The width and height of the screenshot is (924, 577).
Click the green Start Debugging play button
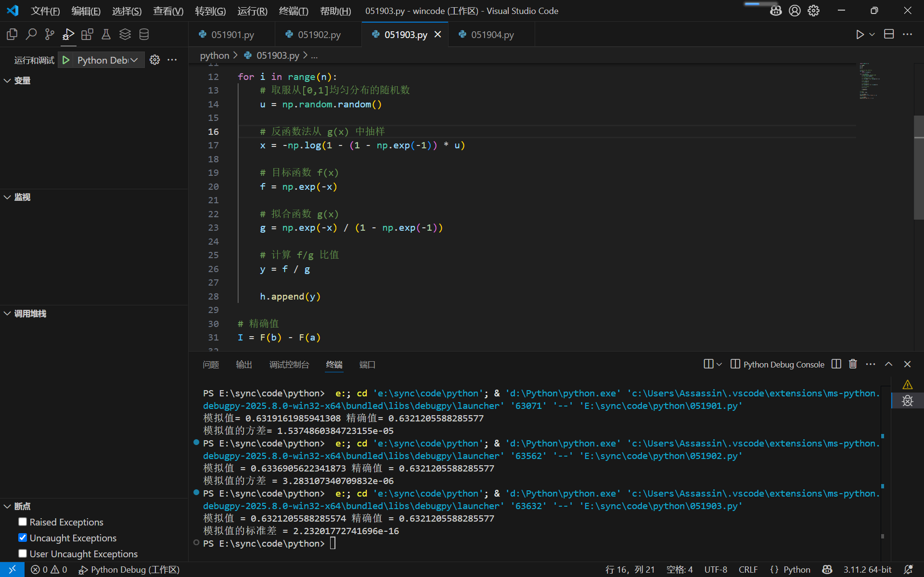[66, 60]
